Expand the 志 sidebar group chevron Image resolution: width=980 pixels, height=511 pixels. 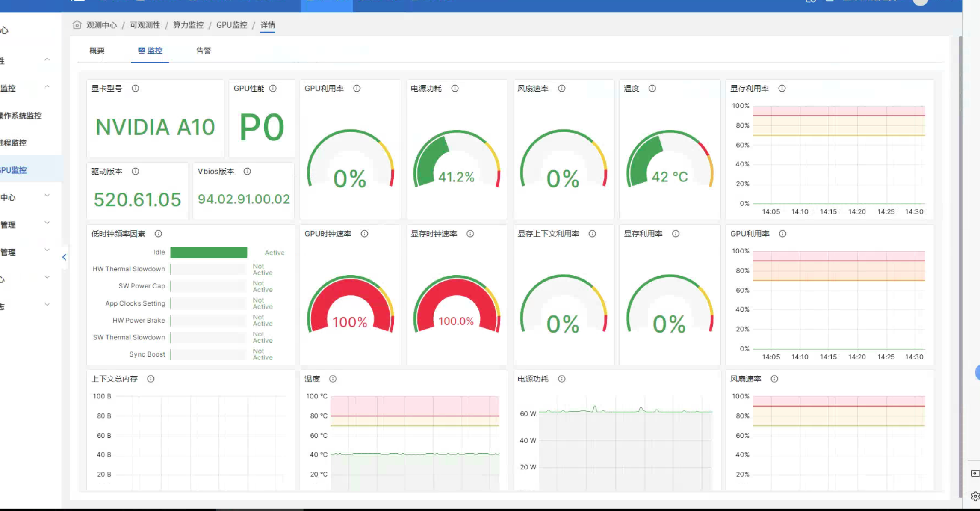tap(47, 305)
